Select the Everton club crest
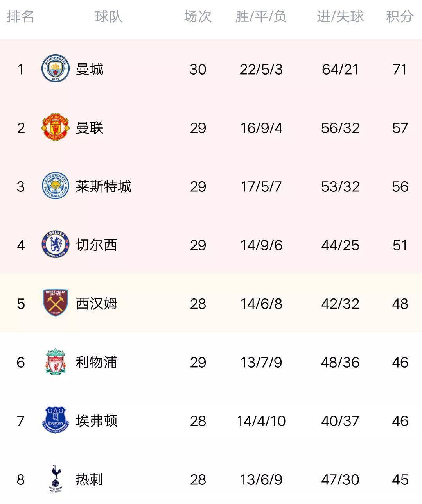The image size is (422, 504). [56, 420]
